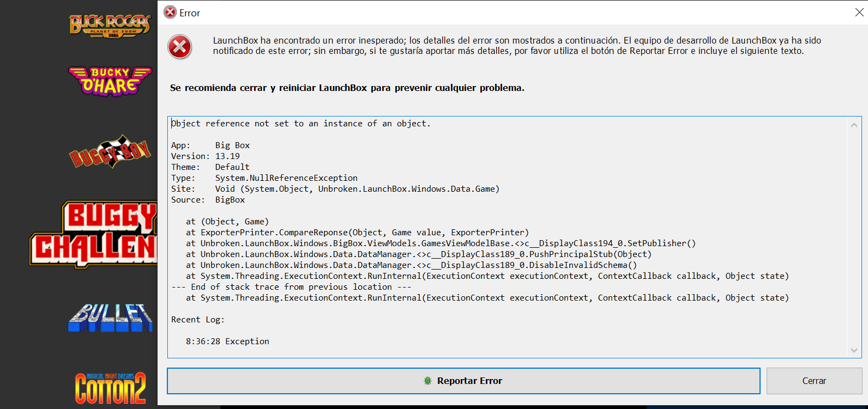Viewport: 868px width, 409px height.
Task: Select the Bucky O'Hare game logo in Big Box
Action: [x=110, y=81]
